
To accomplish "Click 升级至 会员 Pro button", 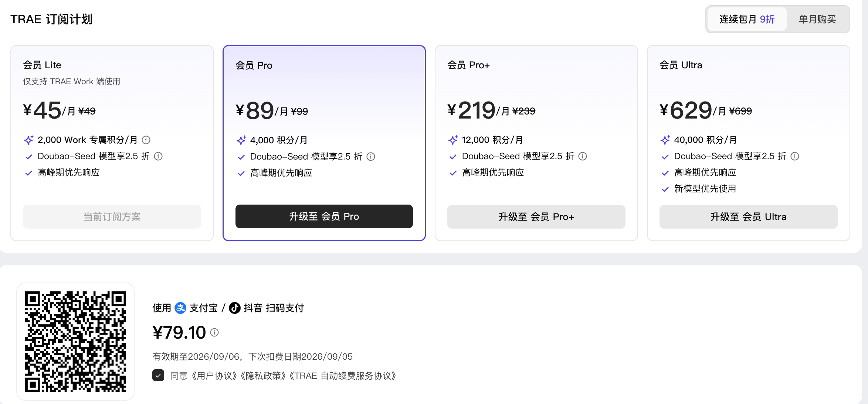I will point(324,216).
